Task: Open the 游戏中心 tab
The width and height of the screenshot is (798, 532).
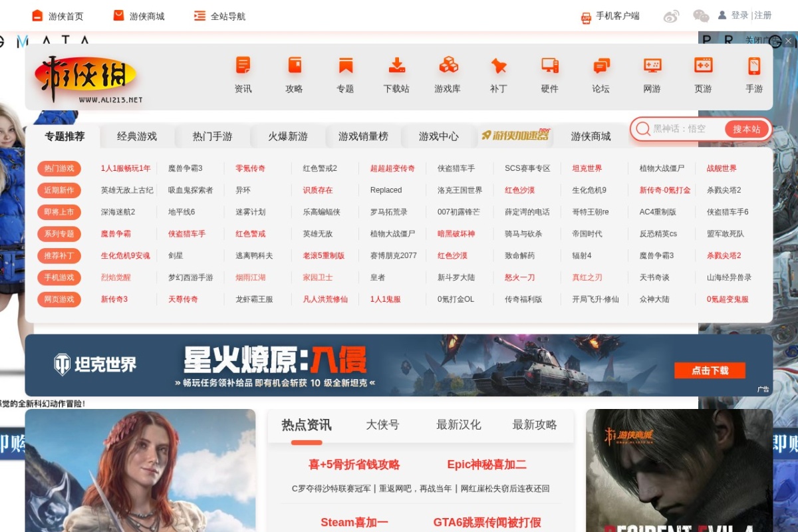Action: (x=439, y=136)
